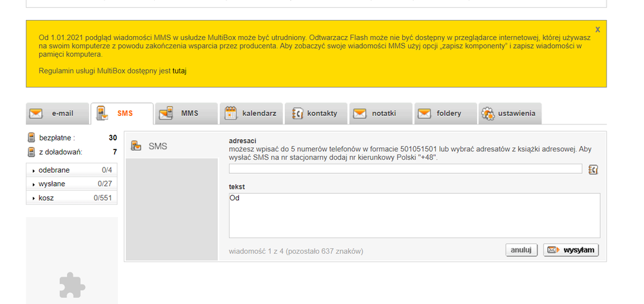Open the MMS tab
This screenshot has width=644, height=304.
click(189, 113)
